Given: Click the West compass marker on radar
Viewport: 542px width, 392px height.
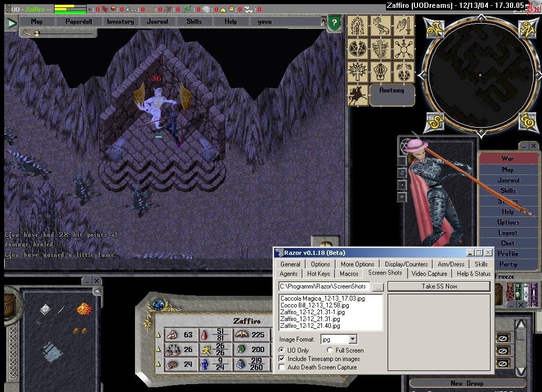Looking at the screenshot, I should click(x=434, y=30).
